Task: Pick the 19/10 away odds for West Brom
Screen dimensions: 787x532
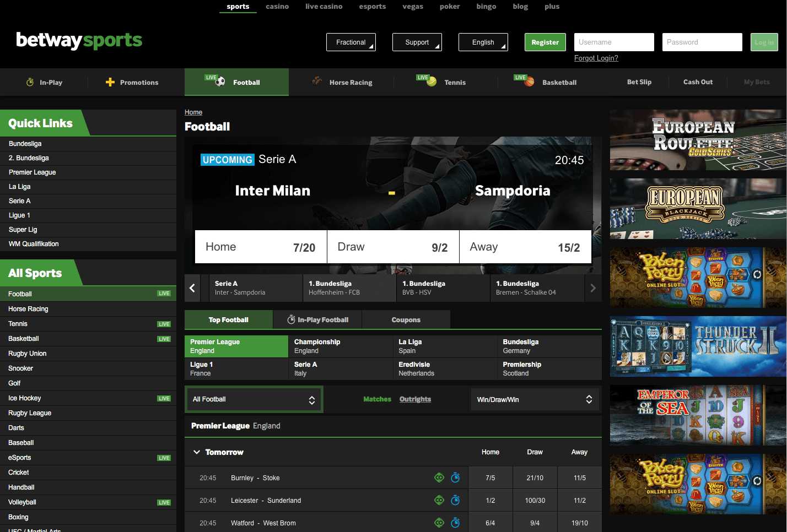Action: tap(580, 523)
